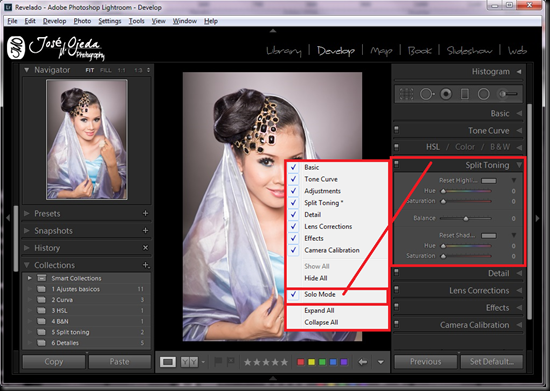Select the Crop Overlay grid tool
550x391 pixels.
[x=406, y=94]
